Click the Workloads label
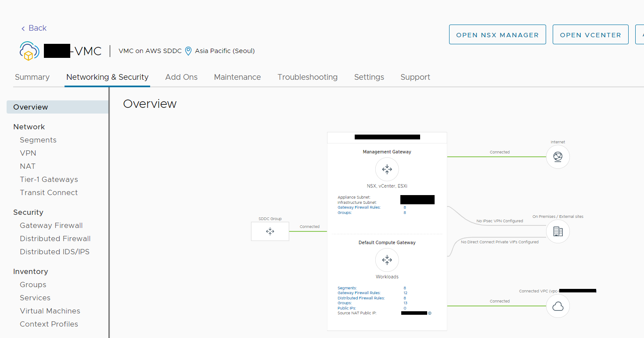 387,277
